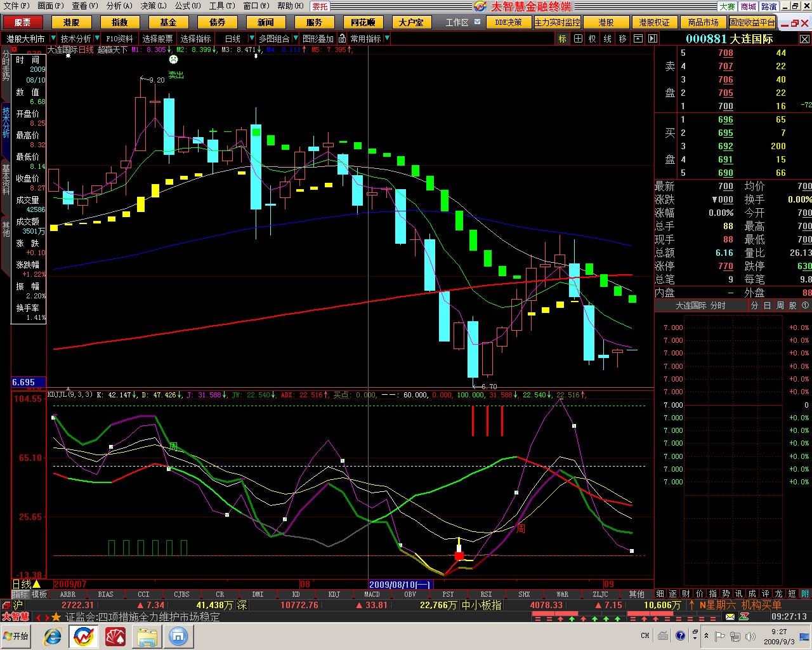
Task: Expand the 港股大利市 dropdown
Action: pyautogui.click(x=53, y=39)
